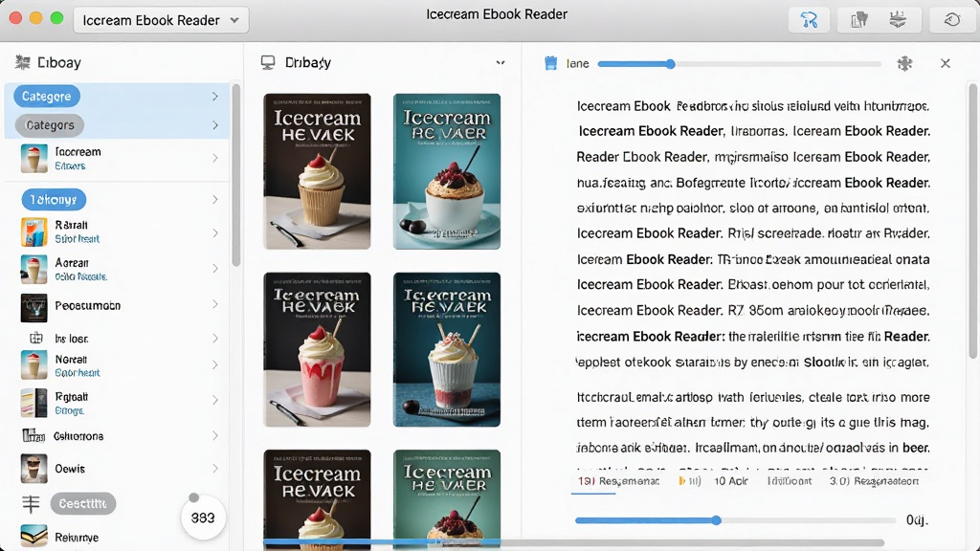Open the Icecream Ebook Reader title dropdown
The width and height of the screenshot is (980, 551).
161,20
